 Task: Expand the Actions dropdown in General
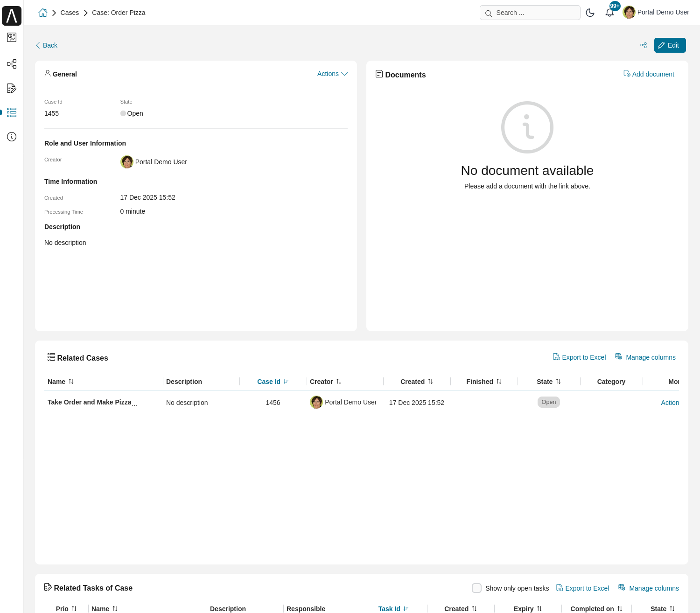tap(332, 74)
